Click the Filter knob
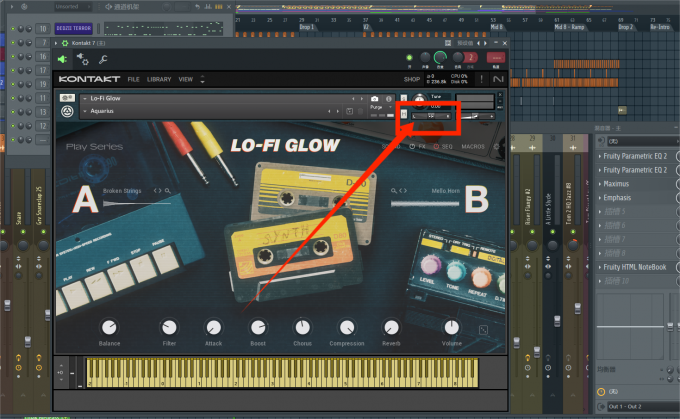The height and width of the screenshot is (419, 680). tap(169, 327)
